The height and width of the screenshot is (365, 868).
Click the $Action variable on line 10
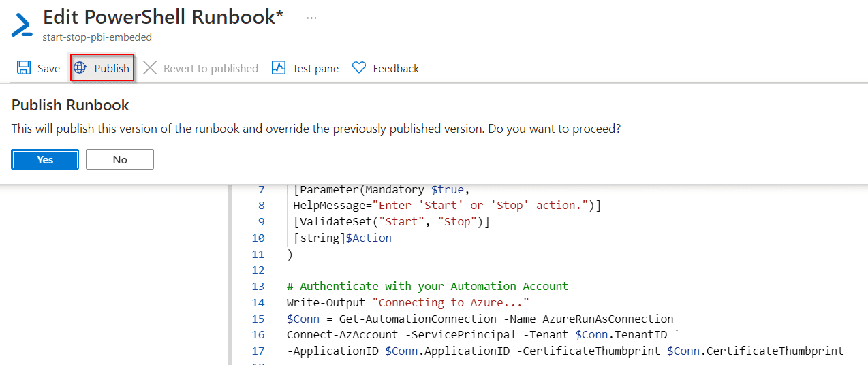tap(369, 238)
